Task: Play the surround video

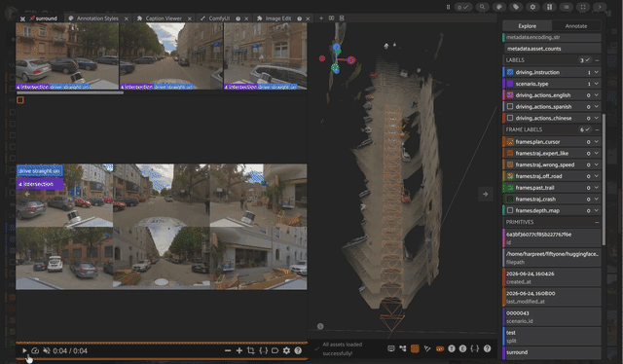Action: tap(24, 350)
